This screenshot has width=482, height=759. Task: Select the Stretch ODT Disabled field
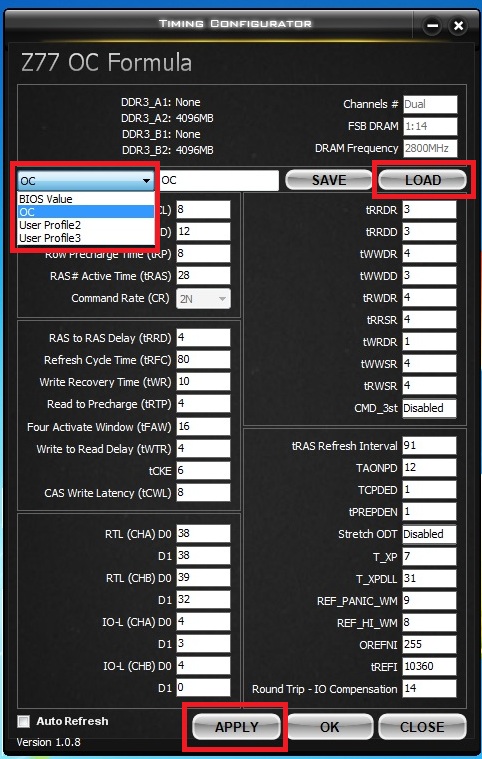429,534
